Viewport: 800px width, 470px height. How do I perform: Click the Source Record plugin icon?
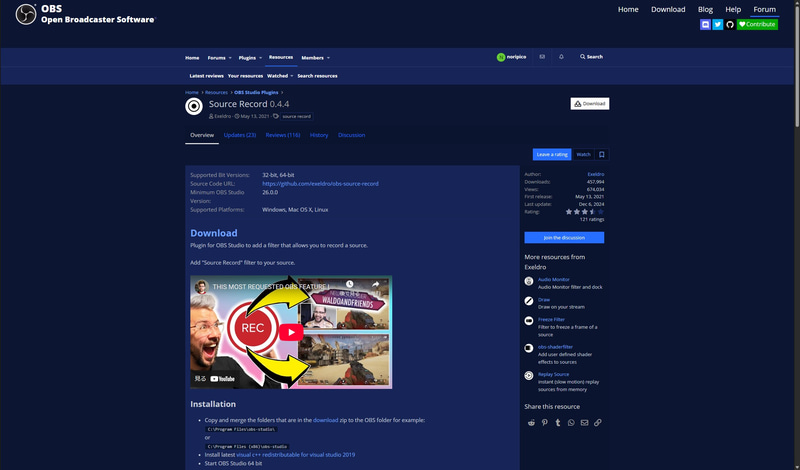pos(194,106)
